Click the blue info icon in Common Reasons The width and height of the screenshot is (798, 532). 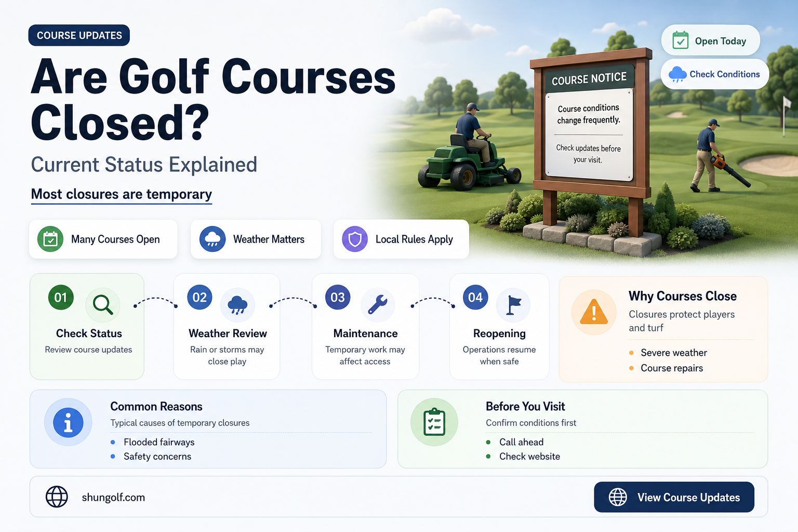click(x=68, y=422)
